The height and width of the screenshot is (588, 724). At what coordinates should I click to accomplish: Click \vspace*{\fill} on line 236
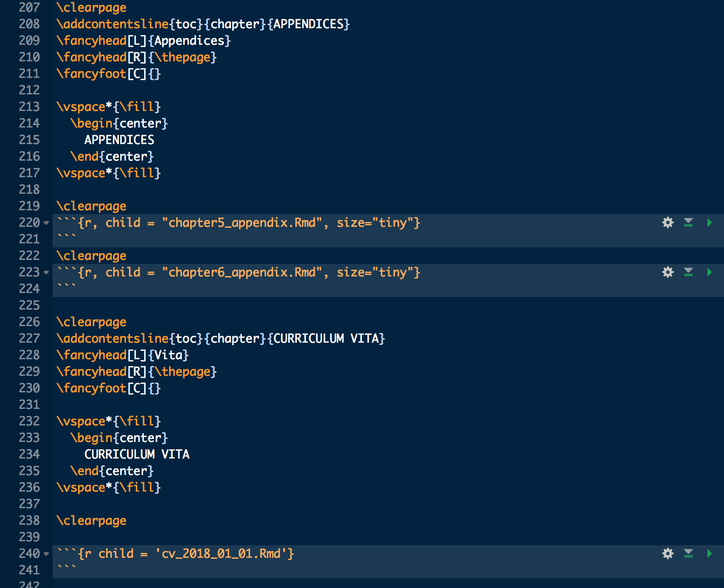(x=109, y=487)
